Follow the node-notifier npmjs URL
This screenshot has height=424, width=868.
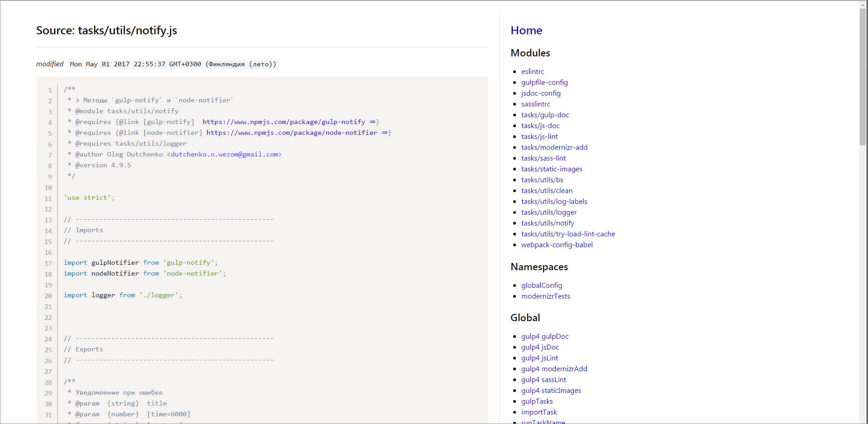297,133
